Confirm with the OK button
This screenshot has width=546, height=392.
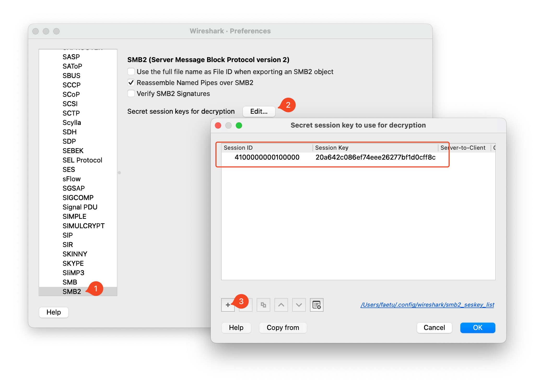(478, 328)
